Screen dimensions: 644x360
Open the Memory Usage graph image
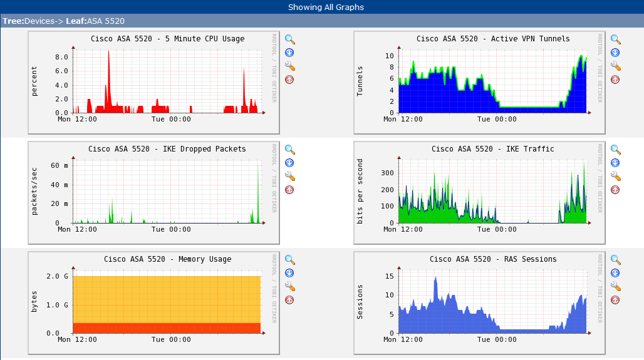tap(153, 303)
